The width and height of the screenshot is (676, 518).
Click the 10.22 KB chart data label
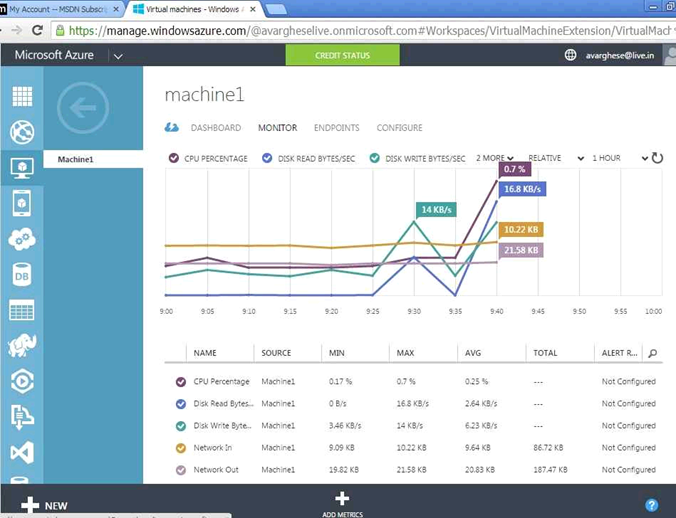521,230
